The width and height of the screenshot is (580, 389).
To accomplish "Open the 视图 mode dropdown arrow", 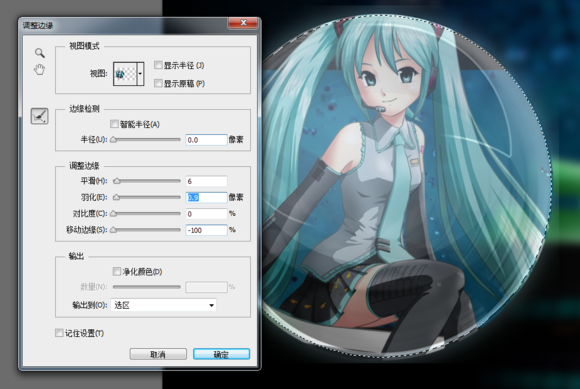I will tap(140, 74).
